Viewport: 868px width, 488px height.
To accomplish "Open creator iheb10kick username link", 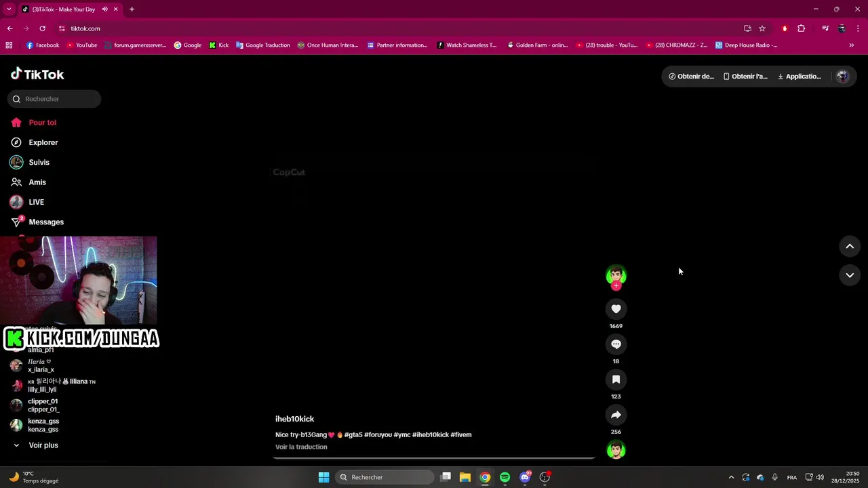I will pyautogui.click(x=294, y=419).
